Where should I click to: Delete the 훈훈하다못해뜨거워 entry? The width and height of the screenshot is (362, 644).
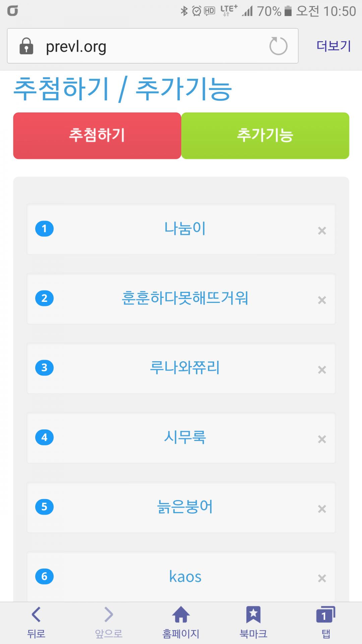click(322, 300)
